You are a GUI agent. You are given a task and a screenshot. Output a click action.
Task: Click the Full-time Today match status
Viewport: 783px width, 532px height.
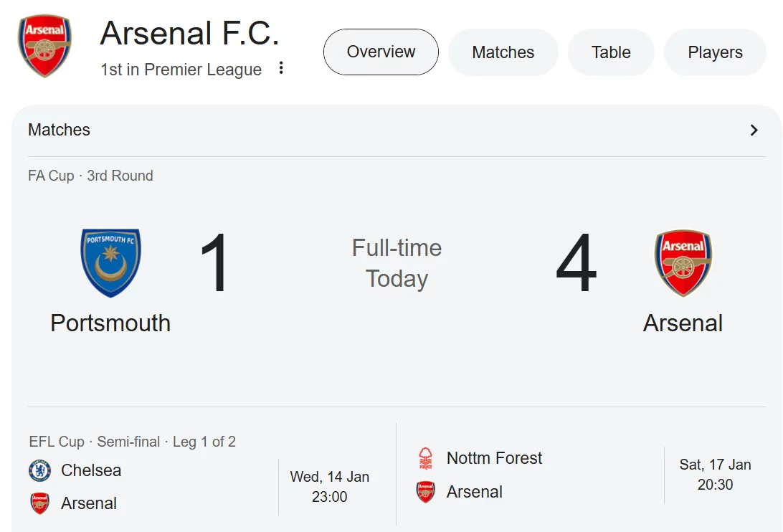[x=397, y=263]
